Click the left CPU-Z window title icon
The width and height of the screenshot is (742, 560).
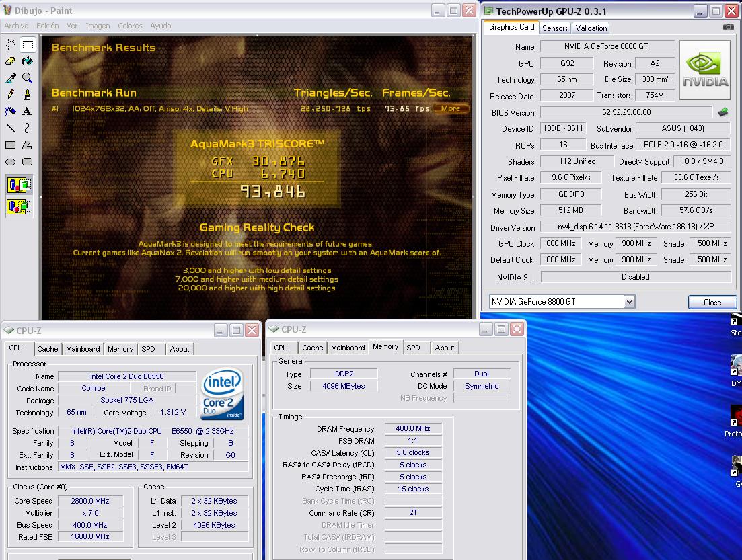8,330
